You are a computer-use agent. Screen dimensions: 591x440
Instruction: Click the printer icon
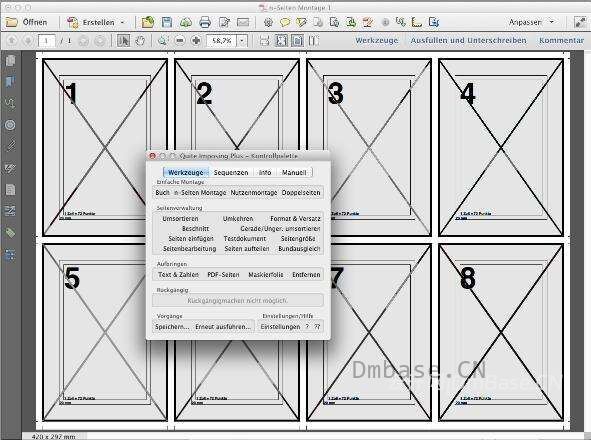(x=205, y=23)
